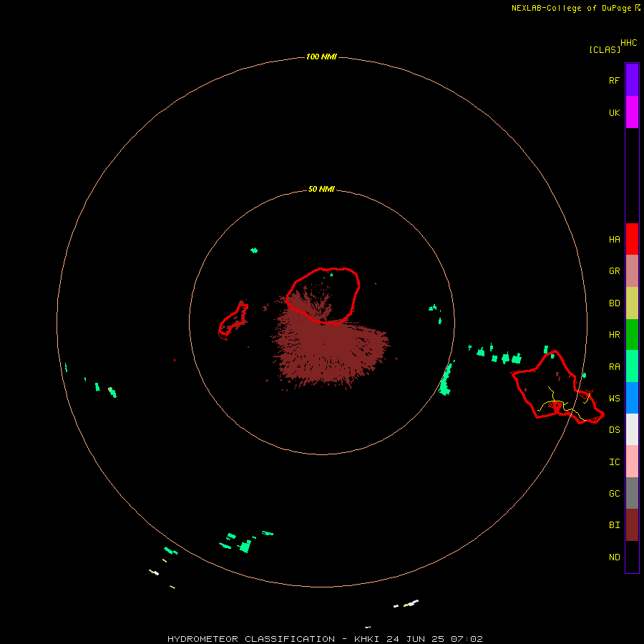The width and height of the screenshot is (644, 644).
Task: Select the BD yellow legend swatch
Action: [x=632, y=303]
